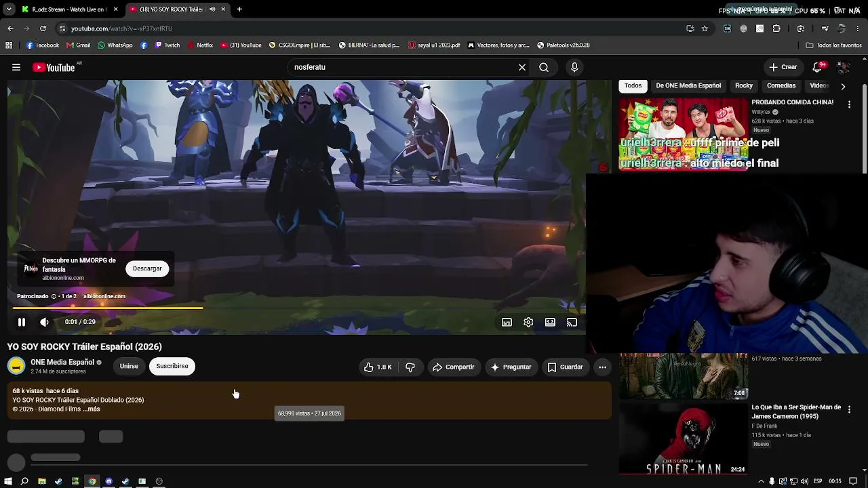Save video with Guardar
This screenshot has width=868, height=488.
click(x=565, y=367)
